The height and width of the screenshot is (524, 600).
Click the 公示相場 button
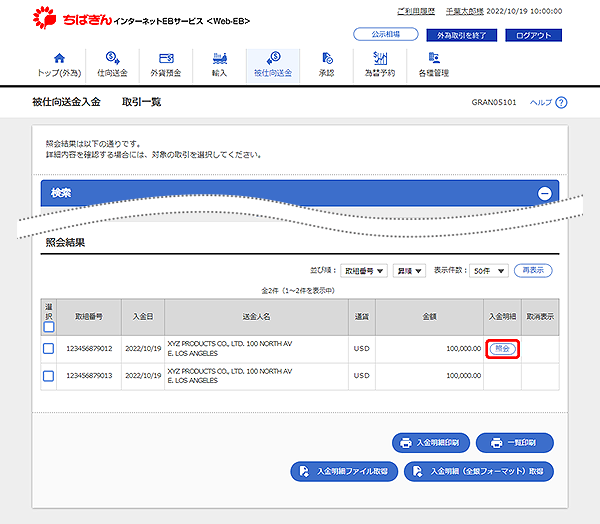tap(386, 34)
